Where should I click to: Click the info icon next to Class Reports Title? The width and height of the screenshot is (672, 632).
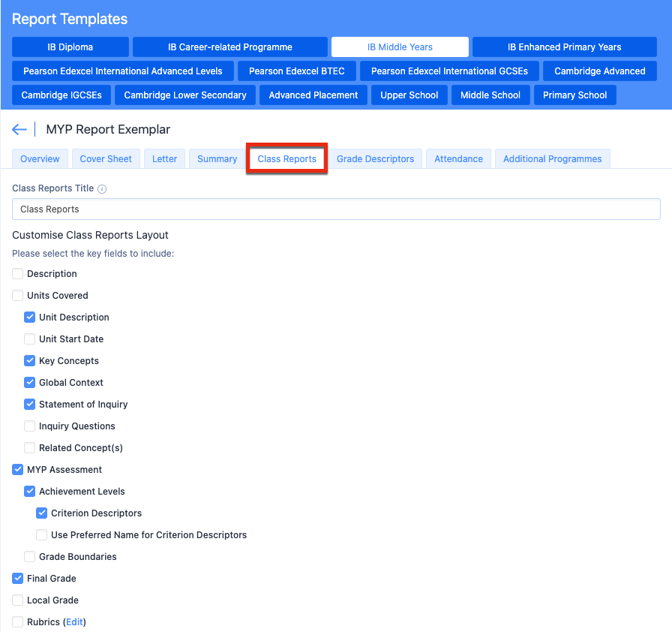click(102, 189)
